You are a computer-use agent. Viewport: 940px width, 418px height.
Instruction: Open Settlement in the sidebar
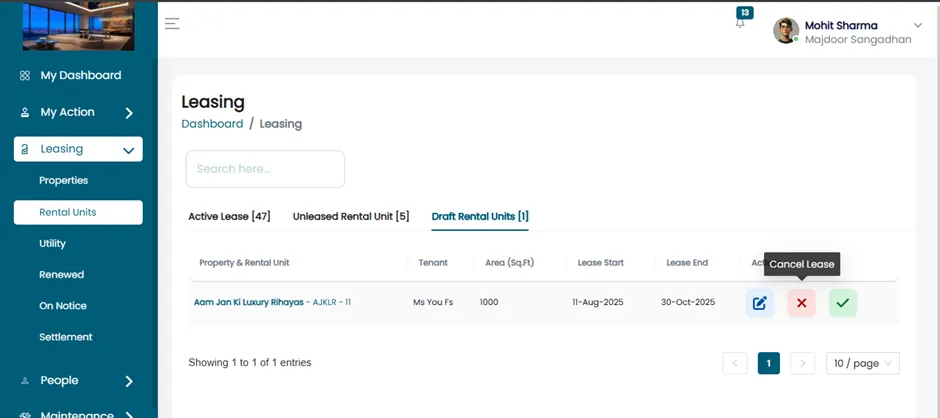[x=65, y=337]
